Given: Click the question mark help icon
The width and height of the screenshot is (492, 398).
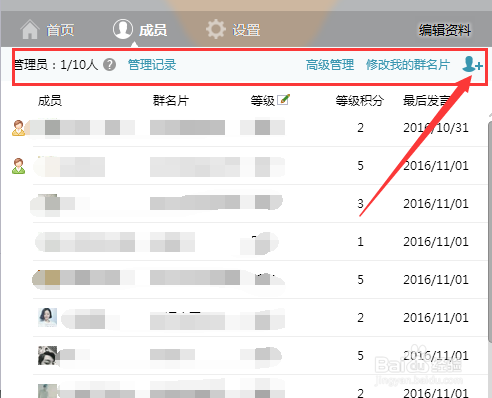Looking at the screenshot, I should click(x=109, y=65).
